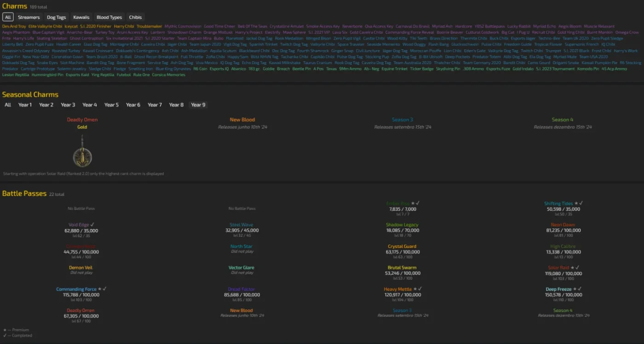This screenshot has width=644, height=344.
Task: Open the Shadow Legacy battle pass
Action: (402, 225)
